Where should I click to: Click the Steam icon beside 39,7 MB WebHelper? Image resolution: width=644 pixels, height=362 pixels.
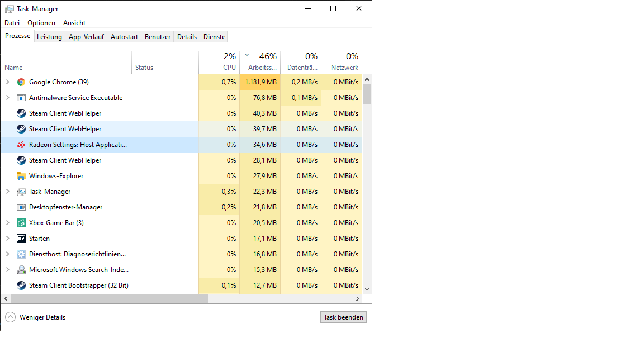tap(21, 129)
